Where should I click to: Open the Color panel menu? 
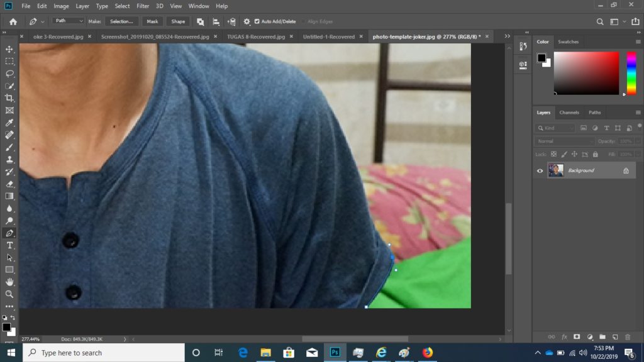[638, 42]
